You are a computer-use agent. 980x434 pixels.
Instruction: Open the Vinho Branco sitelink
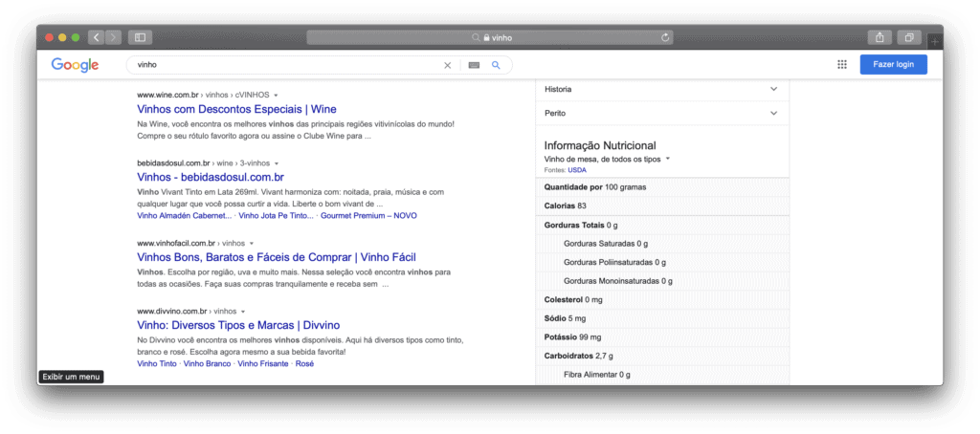click(x=207, y=363)
